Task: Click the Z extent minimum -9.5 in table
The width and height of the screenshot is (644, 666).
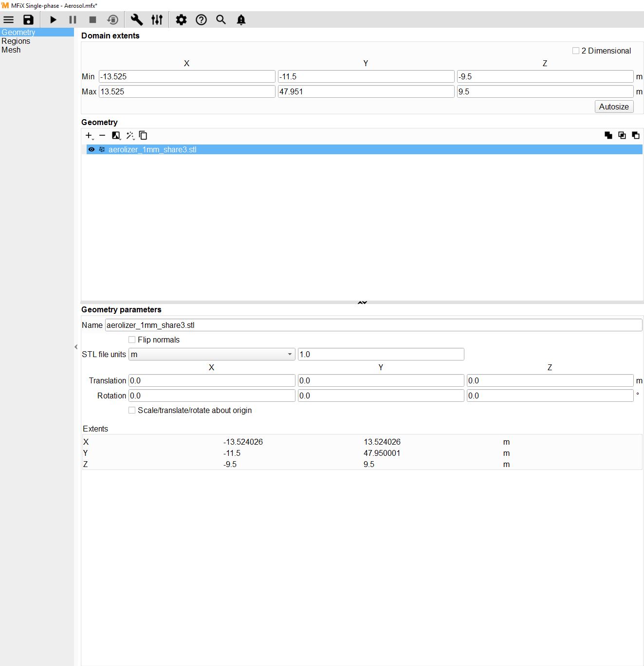Action: [x=230, y=464]
